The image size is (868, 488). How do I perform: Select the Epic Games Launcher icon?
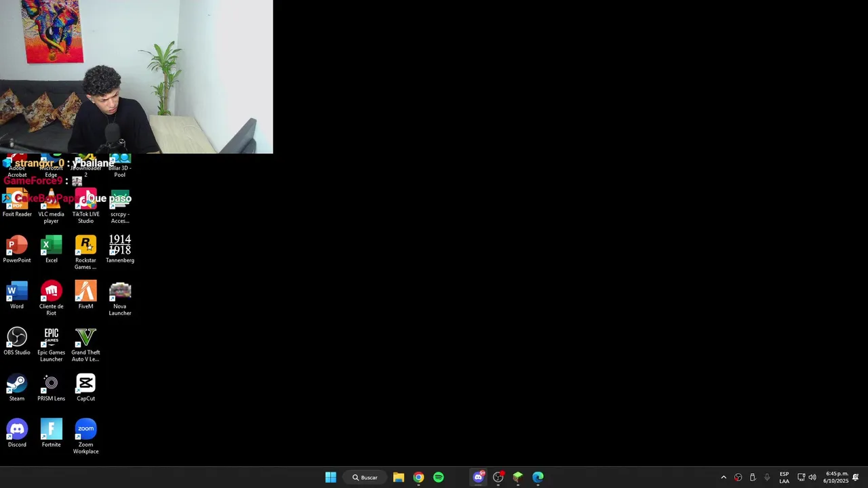click(51, 345)
